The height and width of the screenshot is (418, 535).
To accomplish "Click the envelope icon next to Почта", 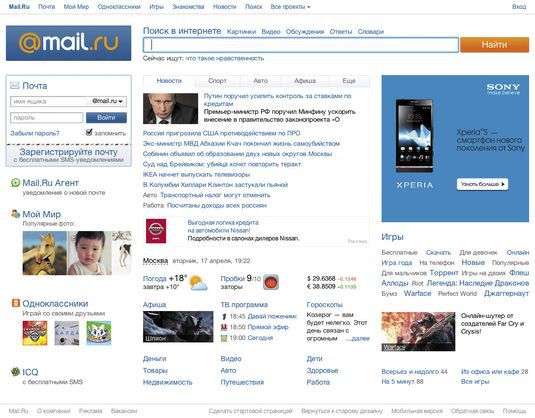I will pos(15,85).
